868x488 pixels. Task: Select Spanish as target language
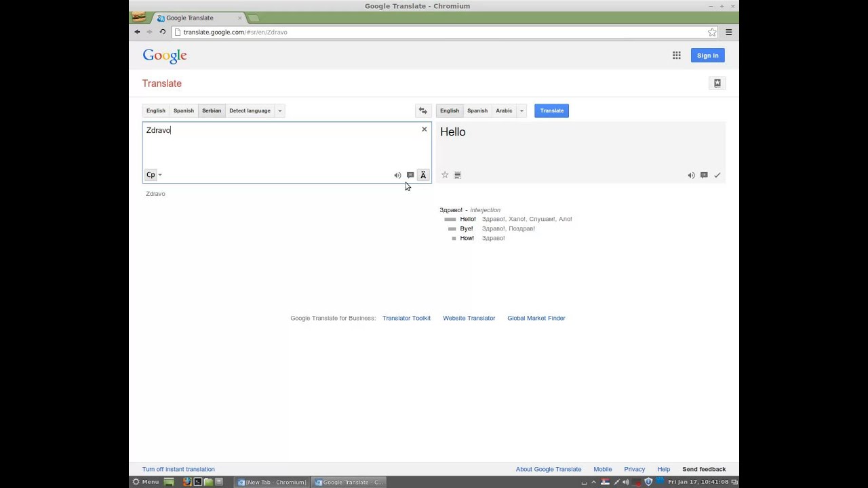[x=477, y=110]
